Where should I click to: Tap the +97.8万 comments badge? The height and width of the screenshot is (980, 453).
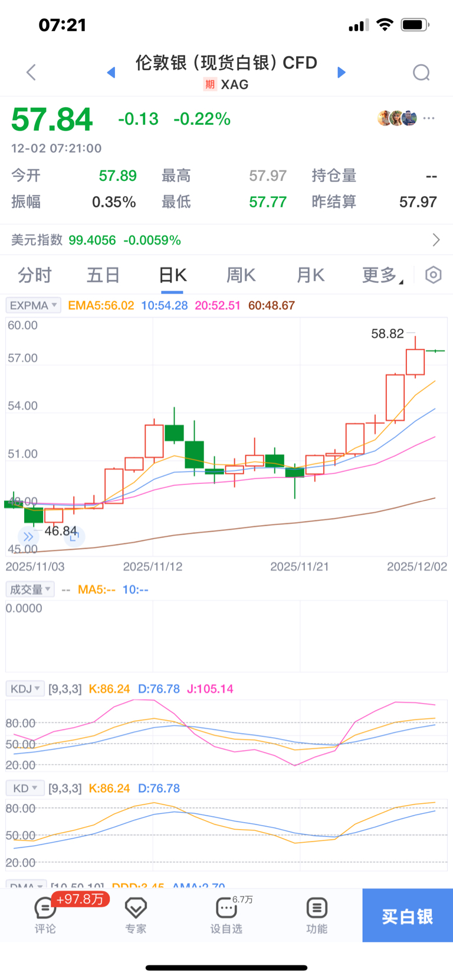80,899
